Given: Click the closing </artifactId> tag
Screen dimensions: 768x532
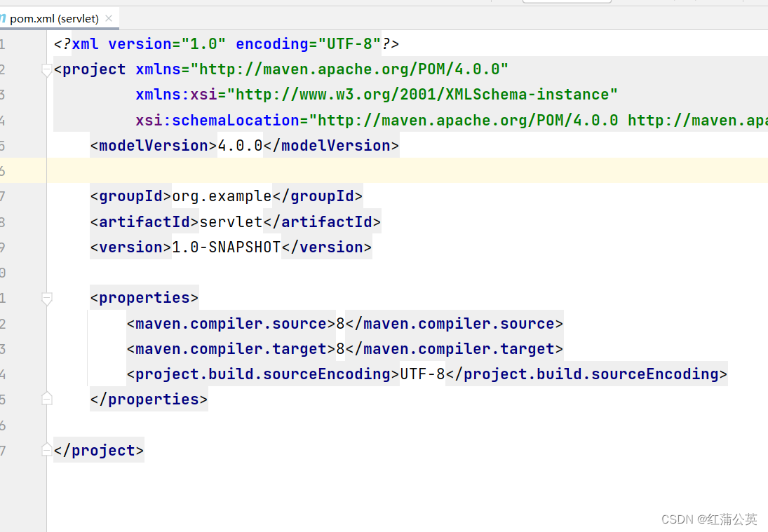Looking at the screenshot, I should point(322,222).
